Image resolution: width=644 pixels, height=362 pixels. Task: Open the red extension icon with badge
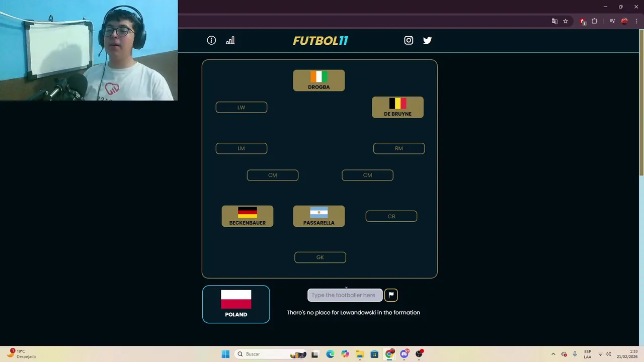[x=583, y=21]
